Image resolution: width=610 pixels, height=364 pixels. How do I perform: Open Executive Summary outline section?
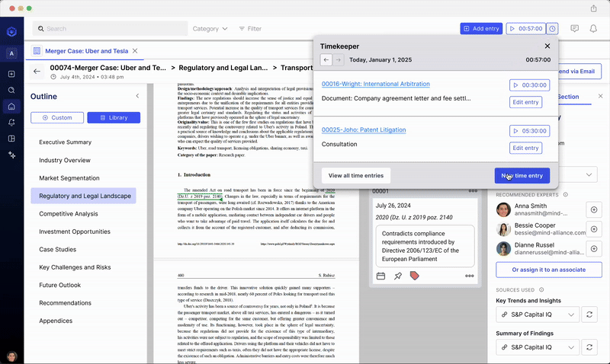66,142
